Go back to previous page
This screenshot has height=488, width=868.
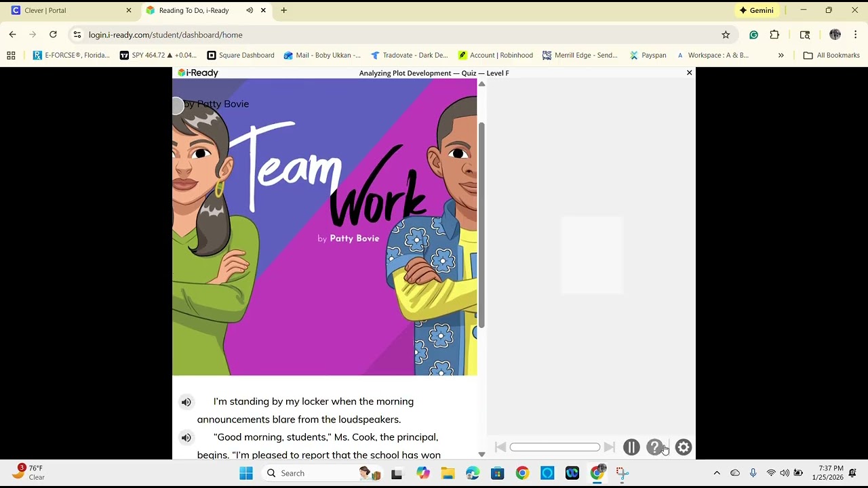pos(12,35)
